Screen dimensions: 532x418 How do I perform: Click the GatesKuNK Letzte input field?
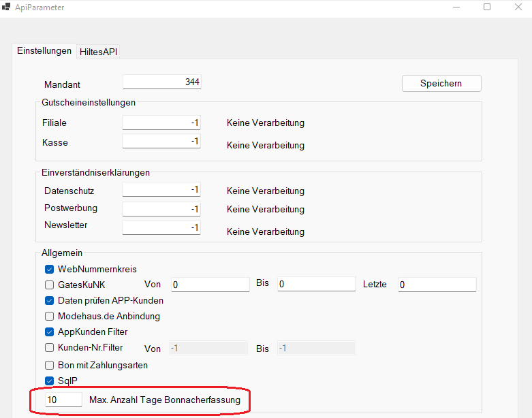click(x=437, y=285)
